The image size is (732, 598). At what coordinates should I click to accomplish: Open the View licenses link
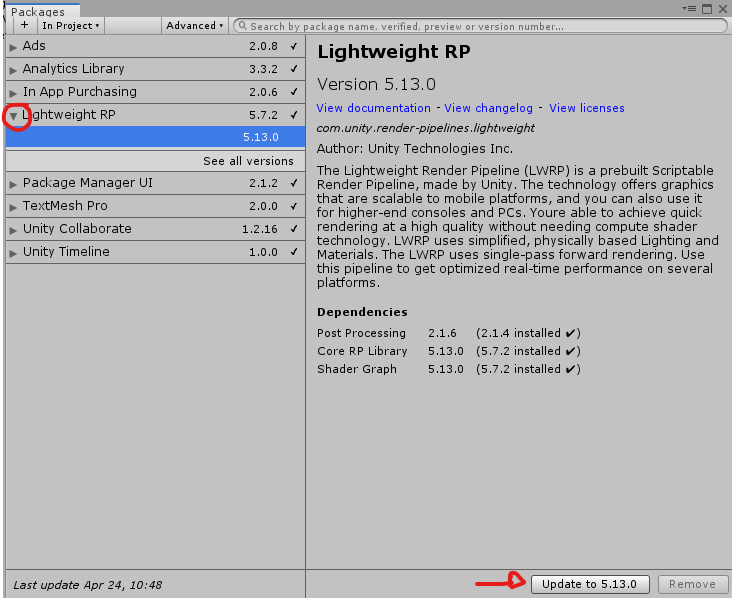point(587,108)
